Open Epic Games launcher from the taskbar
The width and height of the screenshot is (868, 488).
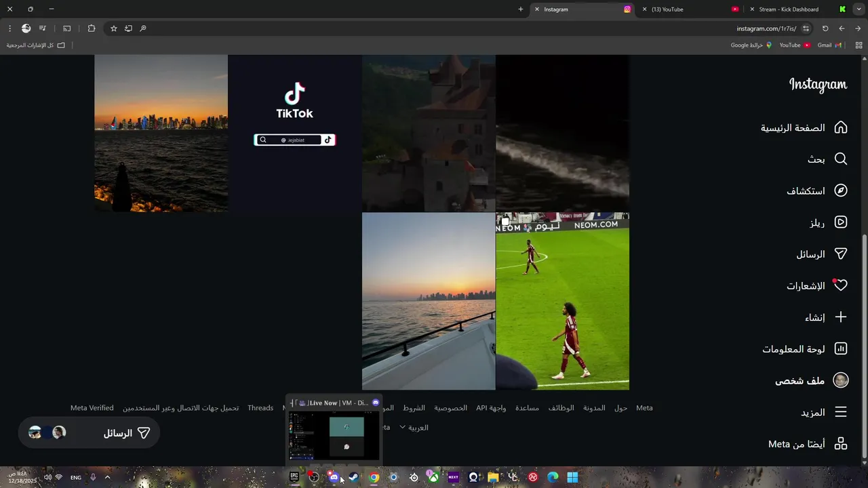click(294, 477)
